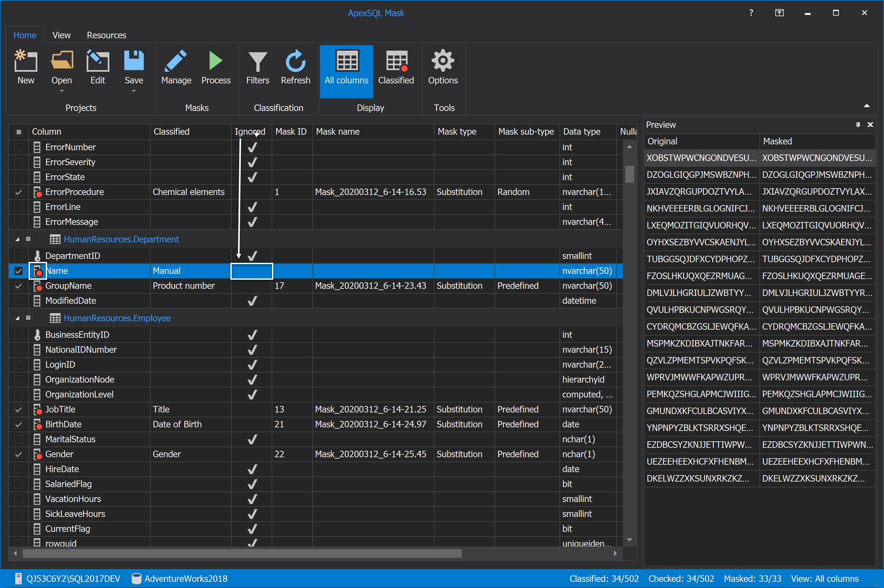Image resolution: width=884 pixels, height=588 pixels.
Task: Click the help question mark icon
Action: (x=751, y=13)
